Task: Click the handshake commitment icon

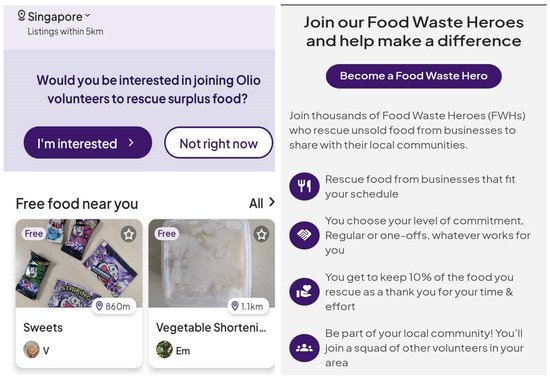Action: [304, 235]
